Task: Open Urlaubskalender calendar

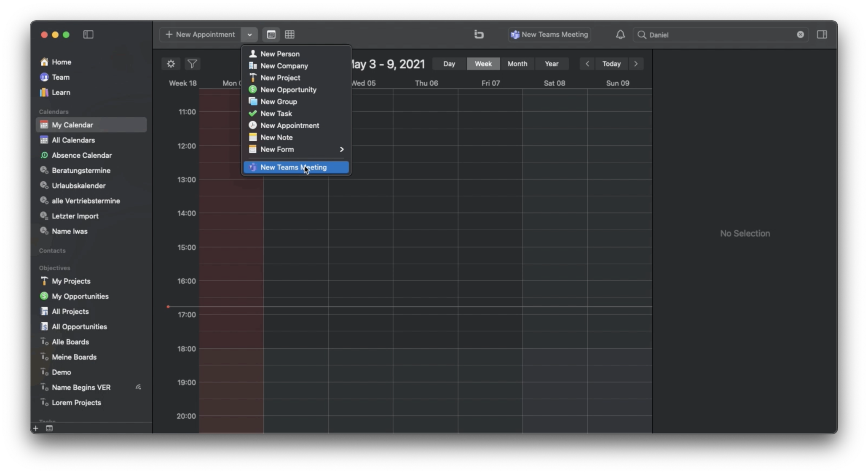Action: 91,186
